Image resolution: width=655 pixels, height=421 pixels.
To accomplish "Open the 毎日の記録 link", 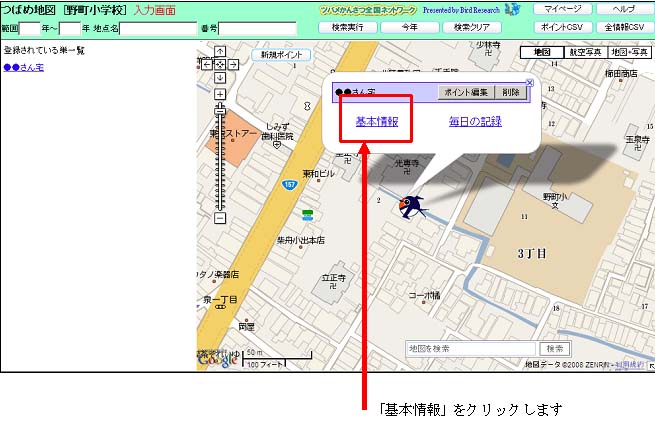I will click(475, 122).
